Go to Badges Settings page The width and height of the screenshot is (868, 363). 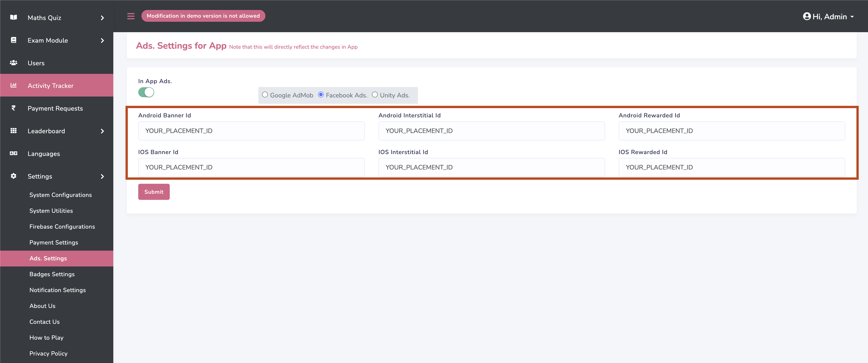[x=52, y=274]
